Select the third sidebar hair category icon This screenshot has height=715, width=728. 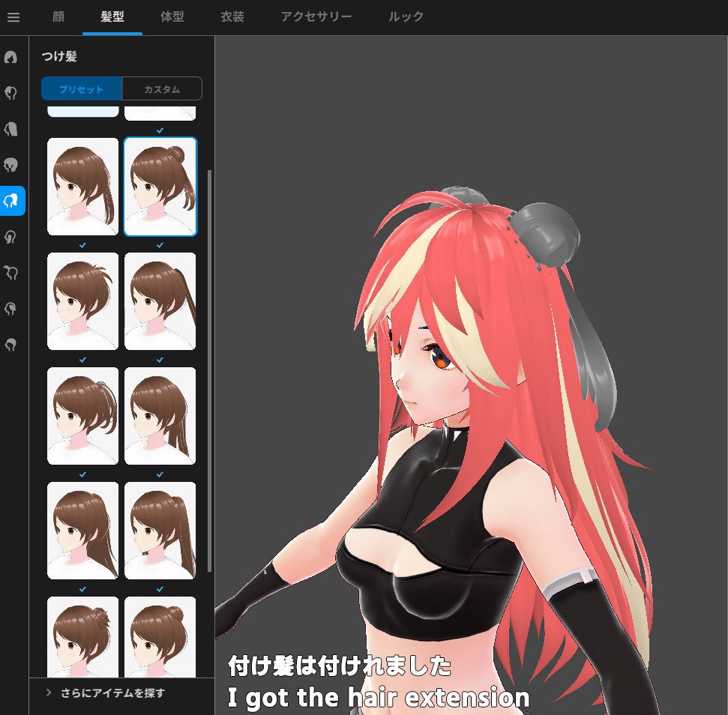pyautogui.click(x=12, y=129)
